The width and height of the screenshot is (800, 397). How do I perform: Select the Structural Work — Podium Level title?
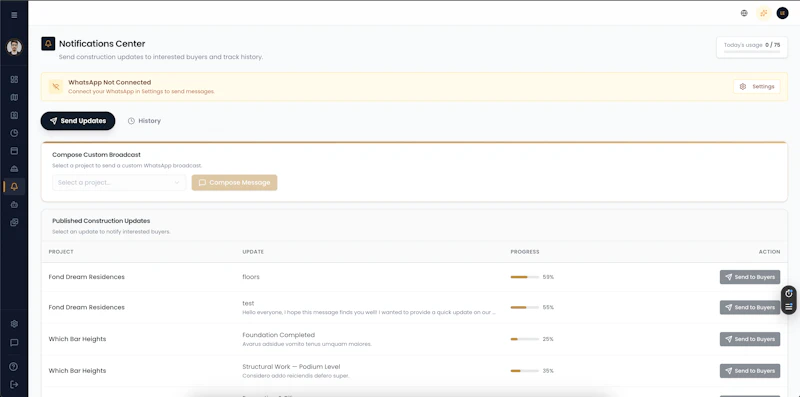[291, 367]
